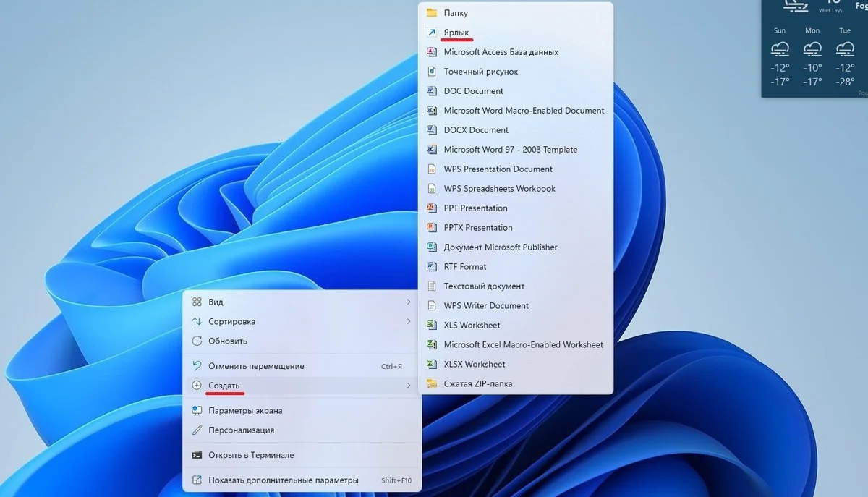Expand the Сортировка submenu arrow
This screenshot has height=497, width=868.
pyautogui.click(x=409, y=321)
